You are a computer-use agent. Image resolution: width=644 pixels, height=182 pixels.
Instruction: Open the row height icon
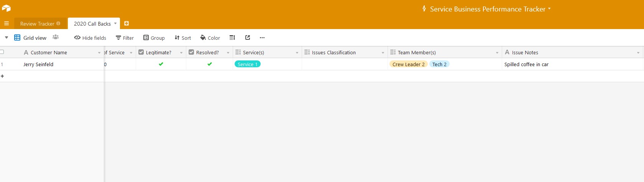pyautogui.click(x=232, y=37)
